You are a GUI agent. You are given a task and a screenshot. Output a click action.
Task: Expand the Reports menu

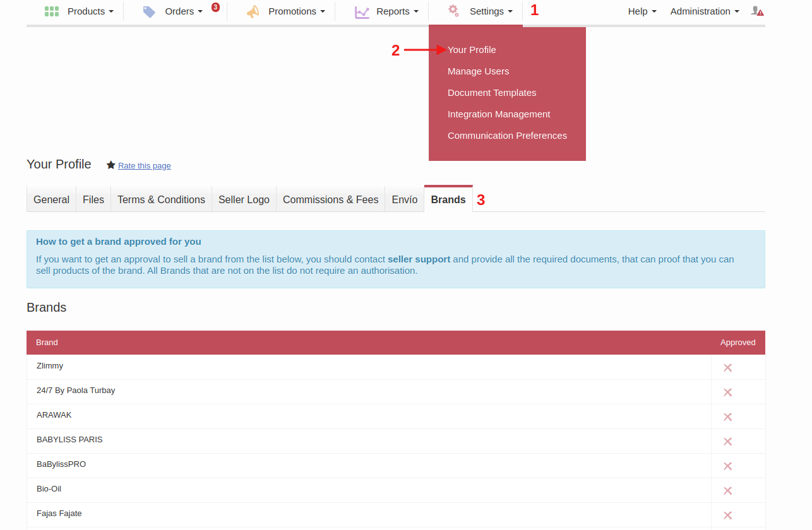point(397,11)
